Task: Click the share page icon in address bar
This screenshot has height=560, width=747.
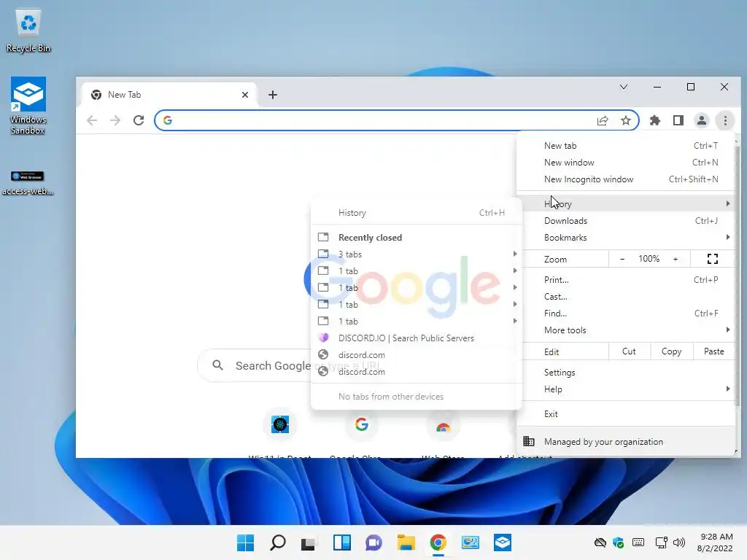Action: pyautogui.click(x=603, y=120)
